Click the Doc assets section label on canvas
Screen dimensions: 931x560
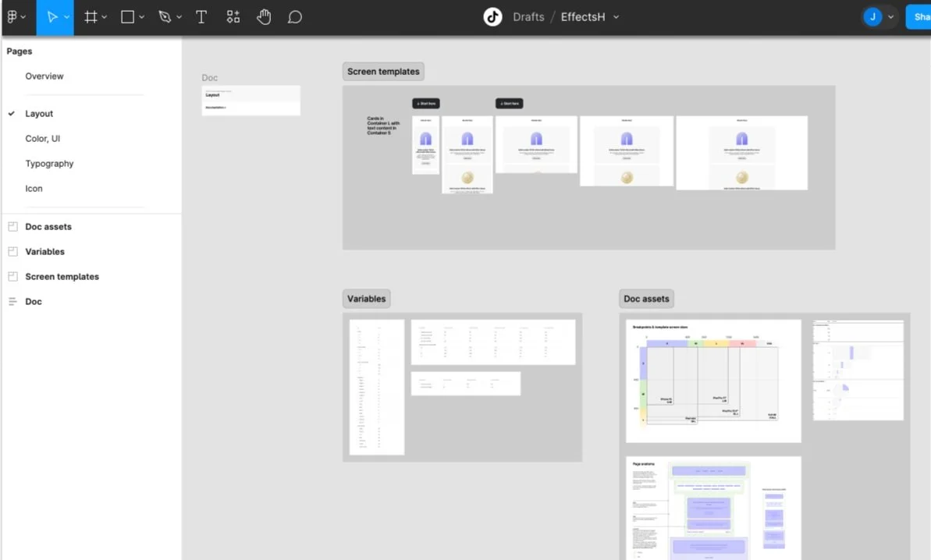pos(646,299)
